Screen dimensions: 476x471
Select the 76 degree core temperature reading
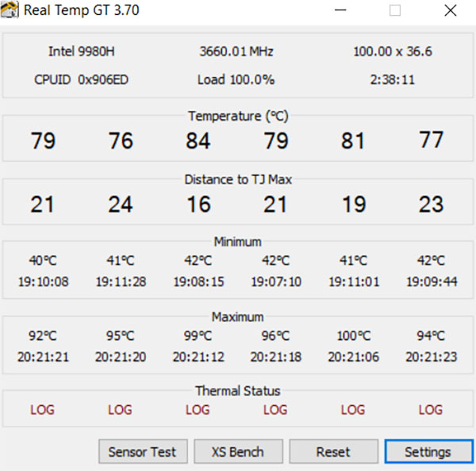121,141
